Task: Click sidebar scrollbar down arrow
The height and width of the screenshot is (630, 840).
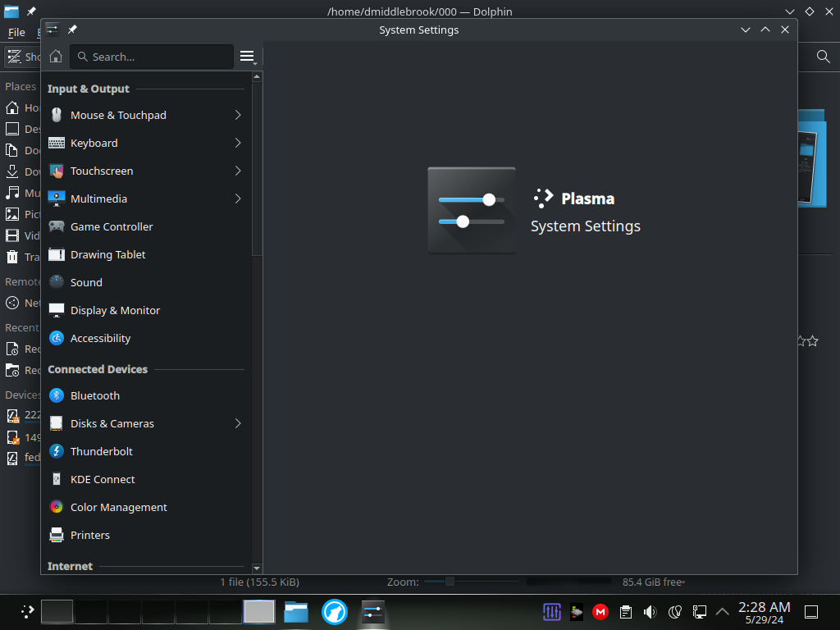Action: [x=257, y=568]
